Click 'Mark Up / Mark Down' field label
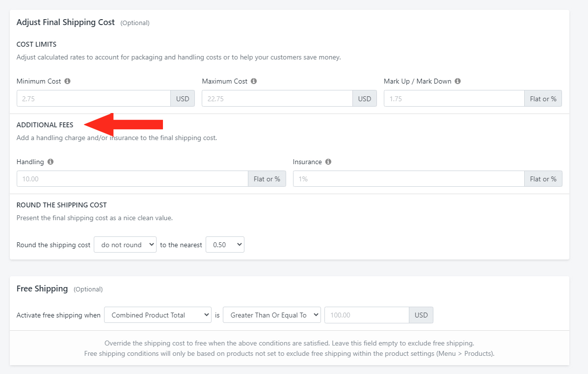The height and width of the screenshot is (374, 588). point(417,81)
